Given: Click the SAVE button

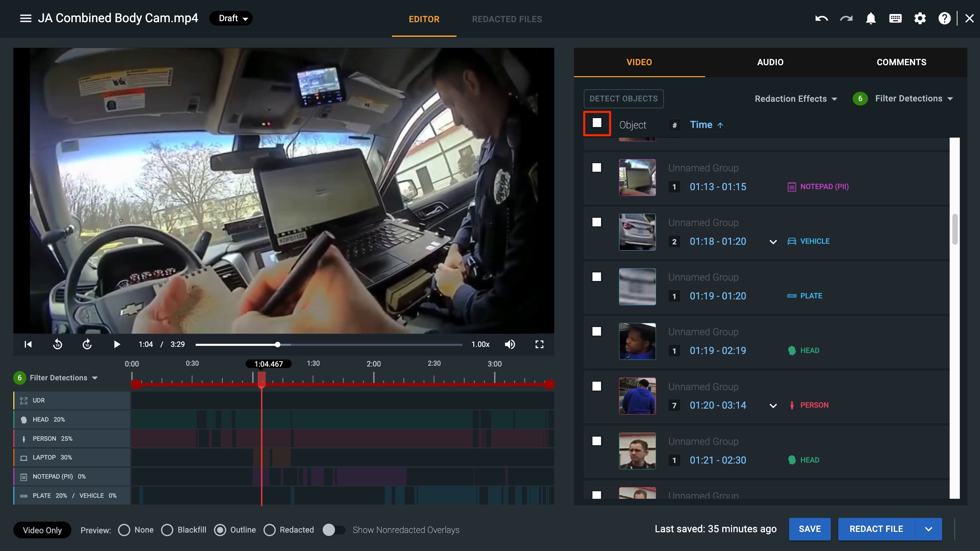Looking at the screenshot, I should (810, 529).
